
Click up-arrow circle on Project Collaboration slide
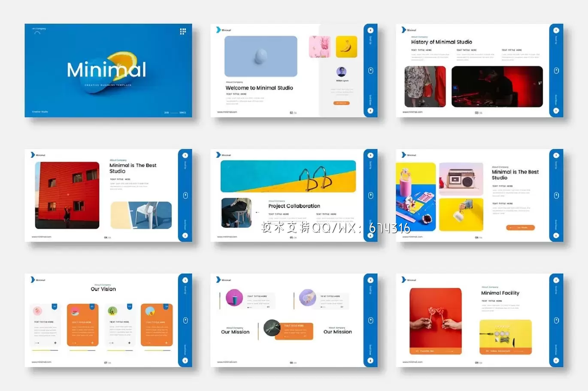click(370, 155)
